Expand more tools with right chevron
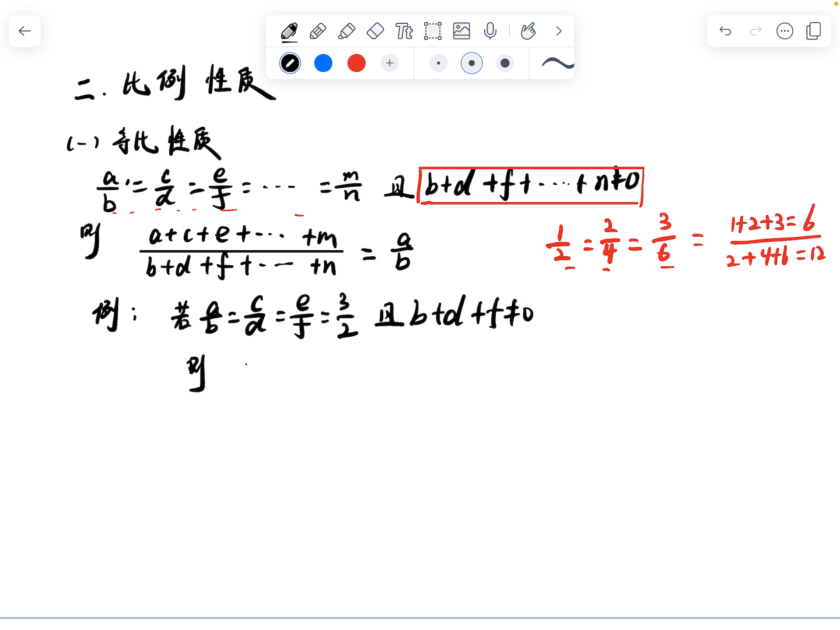The image size is (840, 630). pyautogui.click(x=559, y=31)
